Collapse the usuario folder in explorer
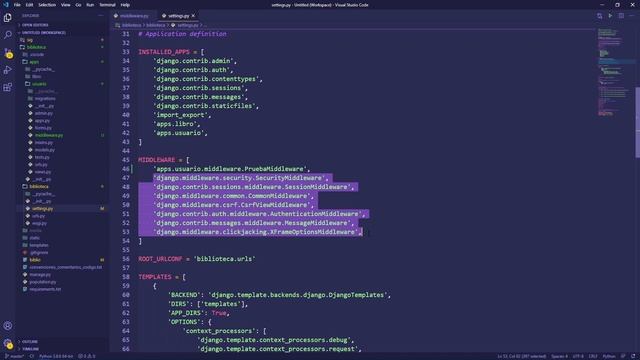This screenshot has width=640, height=360. coord(39,84)
